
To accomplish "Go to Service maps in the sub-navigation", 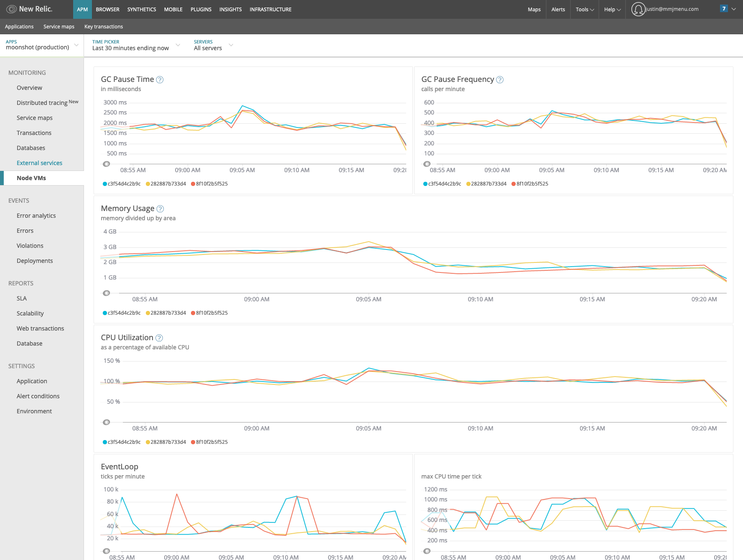I will point(59,26).
